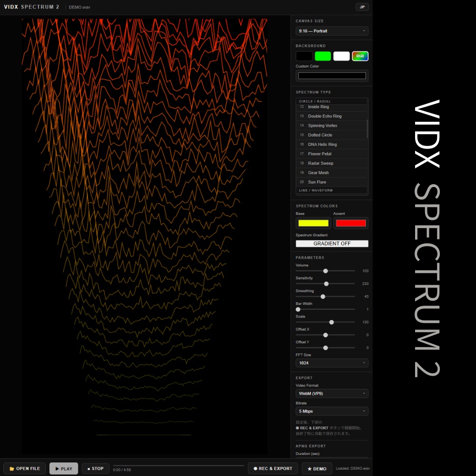
Task: Open the Canvas Size dropdown
Action: 332,31
